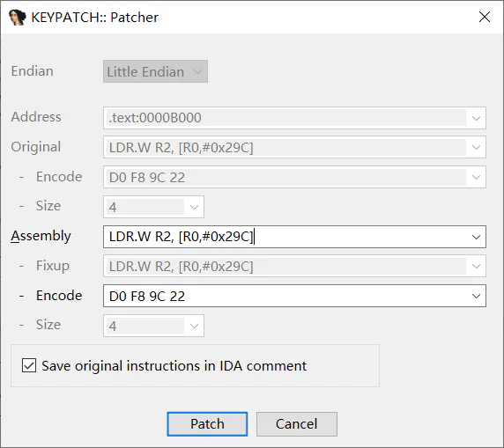Screen dimensions: 504x448
Task: Close the KEYPATCH Patcher dialog
Action: [485, 17]
